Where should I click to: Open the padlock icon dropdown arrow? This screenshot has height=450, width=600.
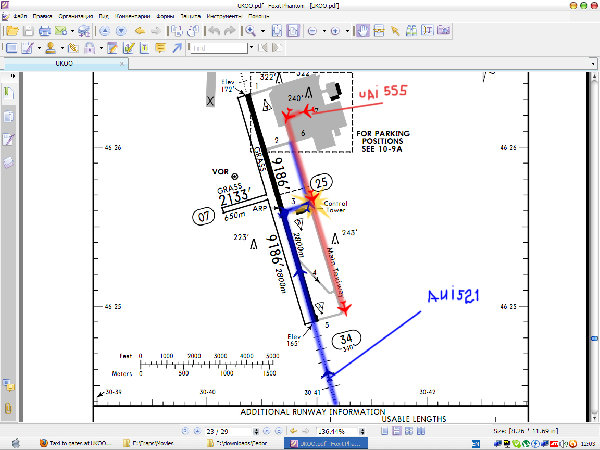coord(101,48)
